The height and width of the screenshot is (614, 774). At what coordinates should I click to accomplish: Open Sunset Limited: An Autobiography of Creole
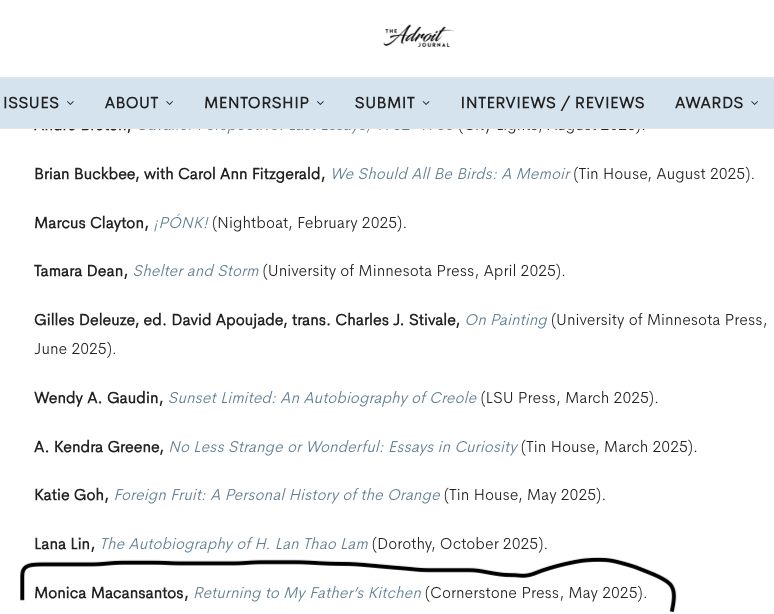[322, 398]
